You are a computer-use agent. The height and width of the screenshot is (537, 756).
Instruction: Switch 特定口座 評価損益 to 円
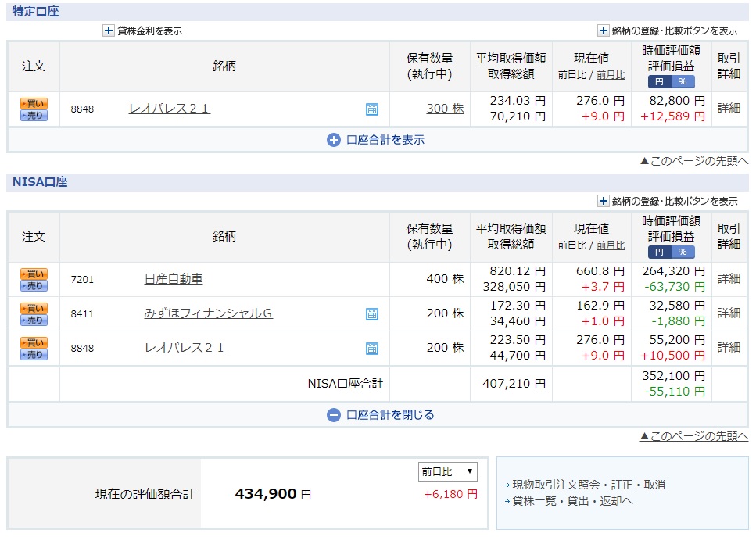pyautogui.click(x=659, y=81)
